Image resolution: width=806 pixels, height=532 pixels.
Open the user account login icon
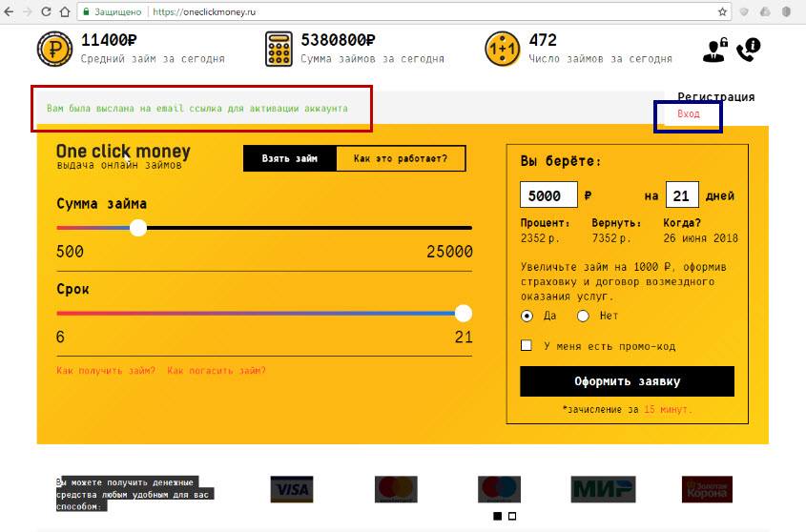[x=715, y=50]
